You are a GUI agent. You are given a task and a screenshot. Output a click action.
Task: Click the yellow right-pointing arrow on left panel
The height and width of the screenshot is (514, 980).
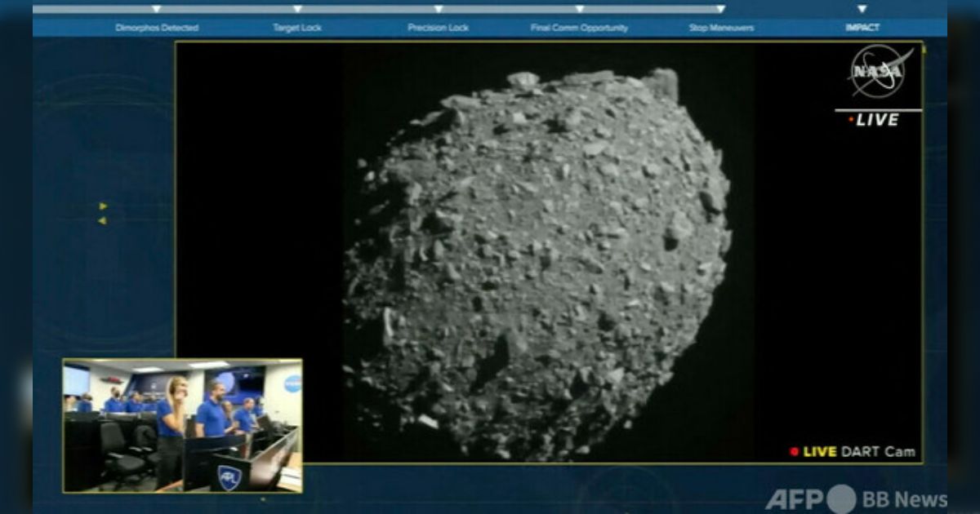point(103,206)
